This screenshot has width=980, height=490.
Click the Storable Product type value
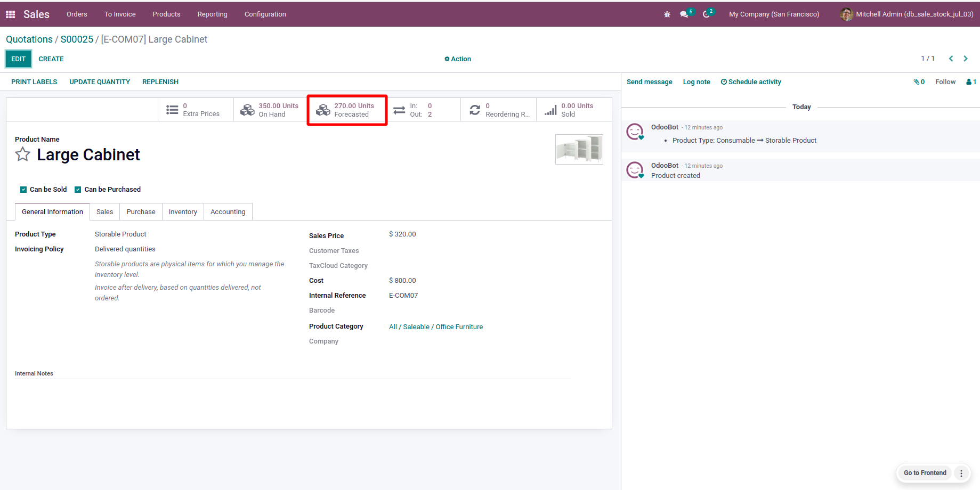(x=120, y=234)
